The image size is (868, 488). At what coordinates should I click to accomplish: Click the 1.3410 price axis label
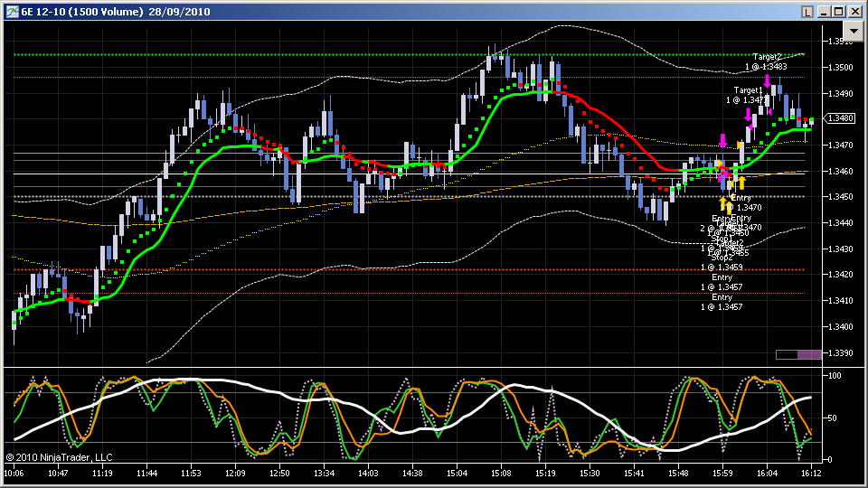coord(840,300)
